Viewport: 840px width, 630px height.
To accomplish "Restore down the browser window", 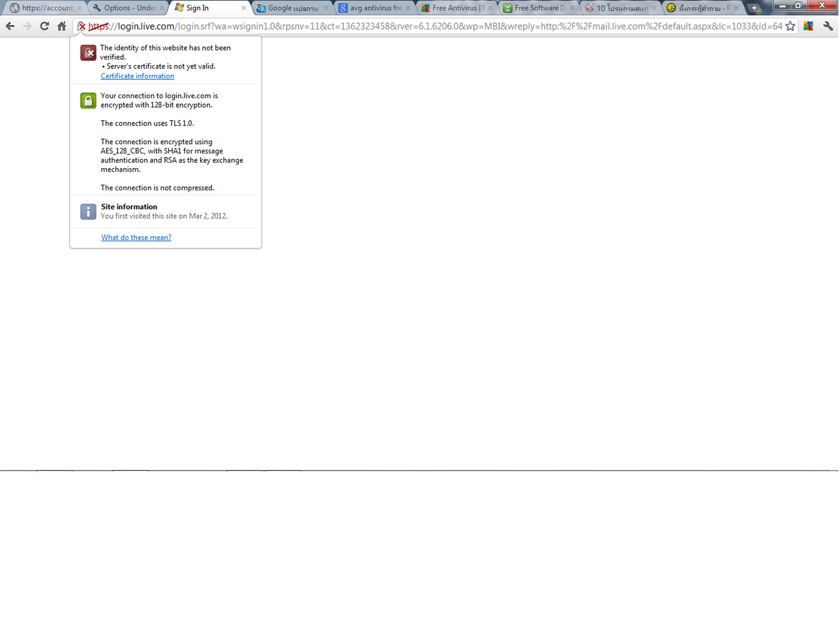I will pyautogui.click(x=799, y=5).
